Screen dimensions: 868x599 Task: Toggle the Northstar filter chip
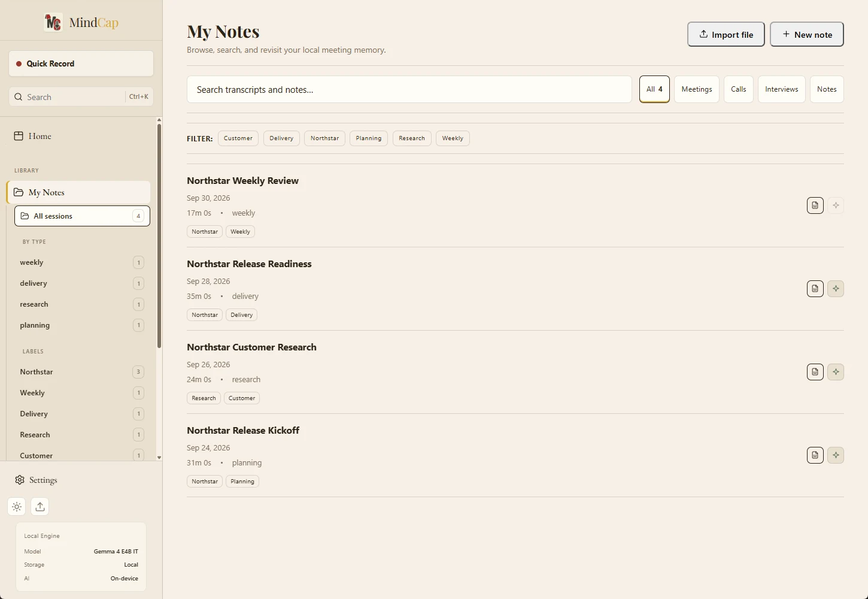coord(324,138)
